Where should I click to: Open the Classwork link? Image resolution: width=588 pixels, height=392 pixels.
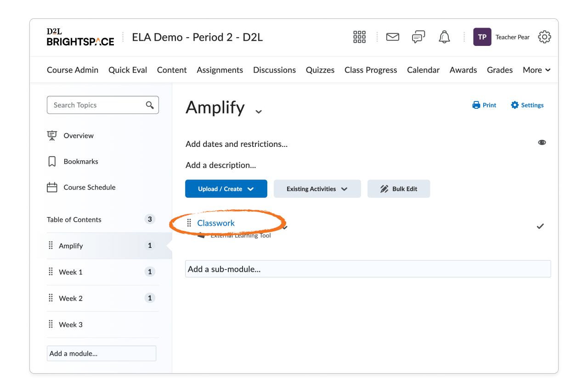click(x=216, y=223)
